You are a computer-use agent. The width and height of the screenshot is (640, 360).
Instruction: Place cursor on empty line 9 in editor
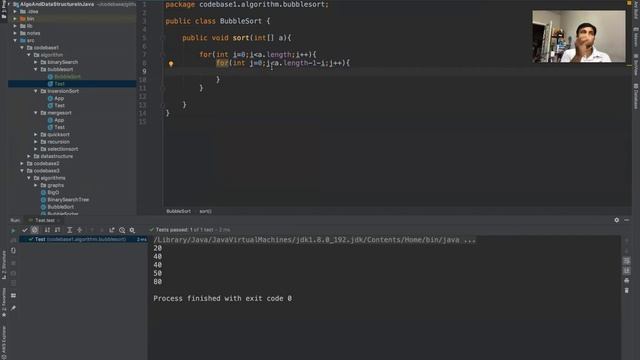(396, 71)
